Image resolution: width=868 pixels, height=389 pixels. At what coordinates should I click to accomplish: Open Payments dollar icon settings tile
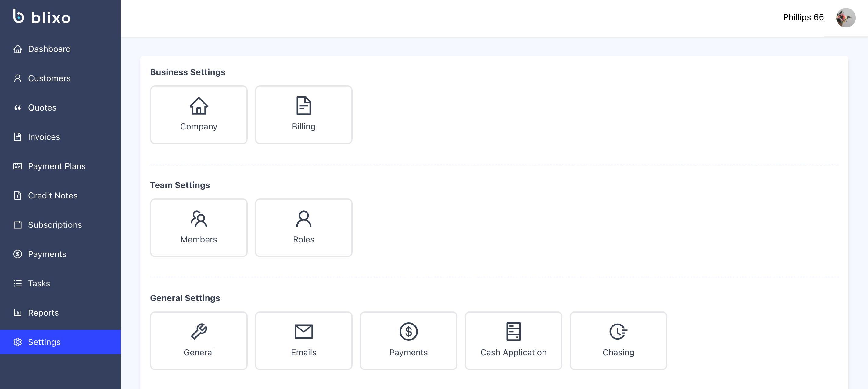coord(408,332)
